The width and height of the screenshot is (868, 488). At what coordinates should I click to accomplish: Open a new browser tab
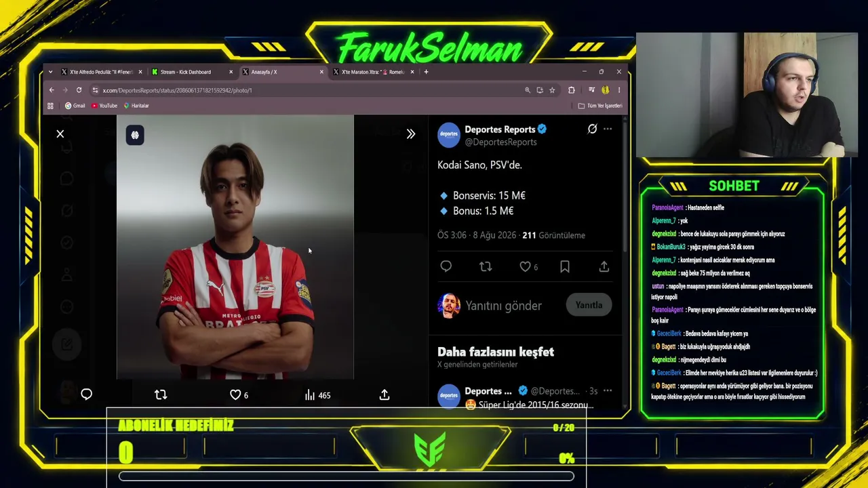(x=426, y=72)
